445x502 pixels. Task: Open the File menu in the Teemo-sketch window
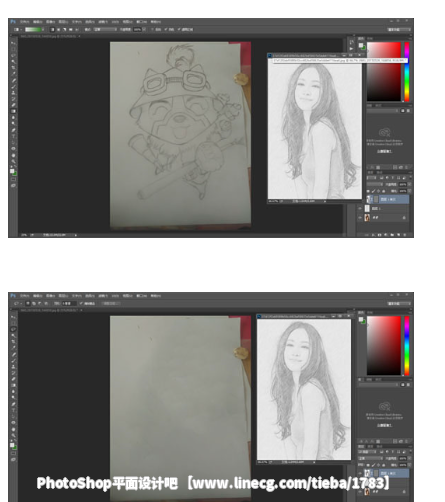(24, 21)
